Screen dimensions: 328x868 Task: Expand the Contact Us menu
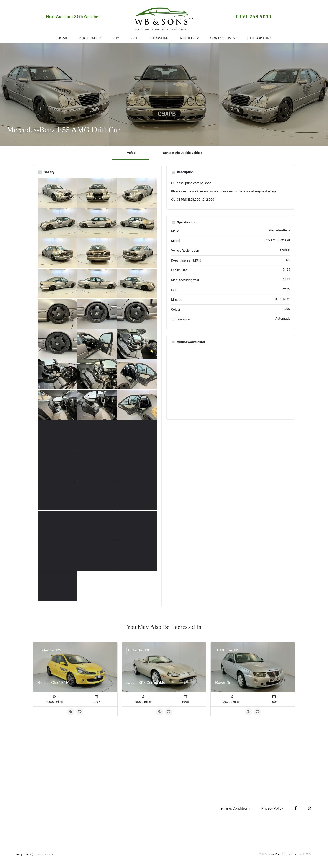click(223, 38)
